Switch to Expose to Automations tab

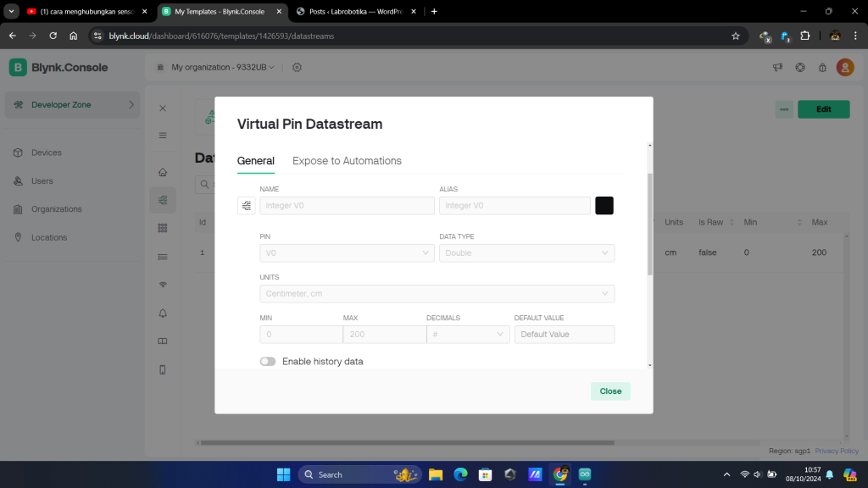coord(347,161)
